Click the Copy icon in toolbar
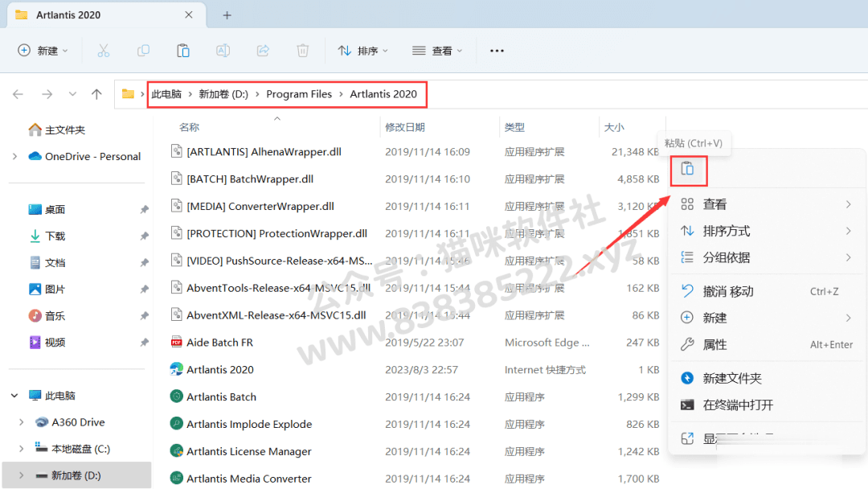Viewport: 868px width, 489px height. (x=143, y=51)
